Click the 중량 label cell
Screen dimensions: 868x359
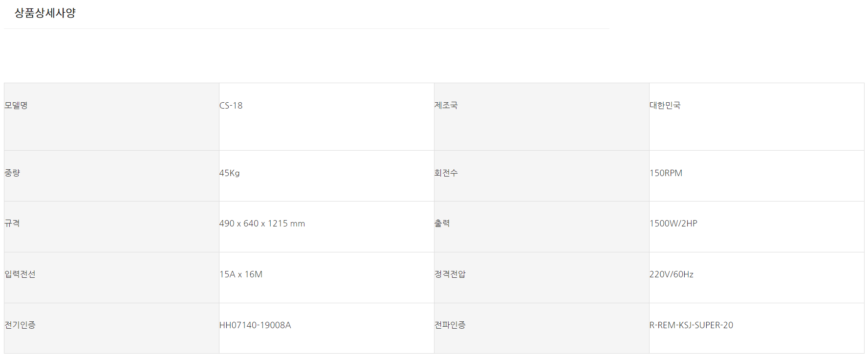(x=12, y=173)
